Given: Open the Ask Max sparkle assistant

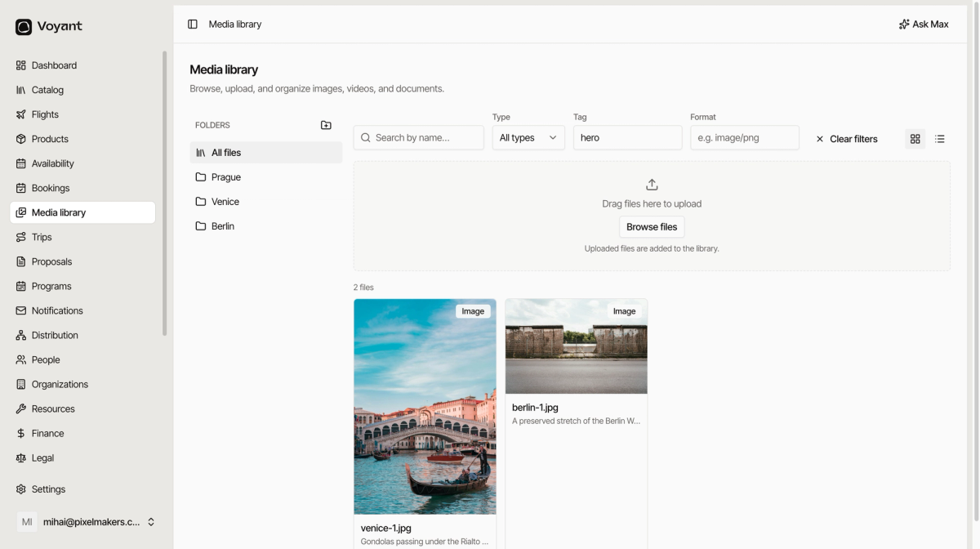Looking at the screenshot, I should pyautogui.click(x=924, y=25).
